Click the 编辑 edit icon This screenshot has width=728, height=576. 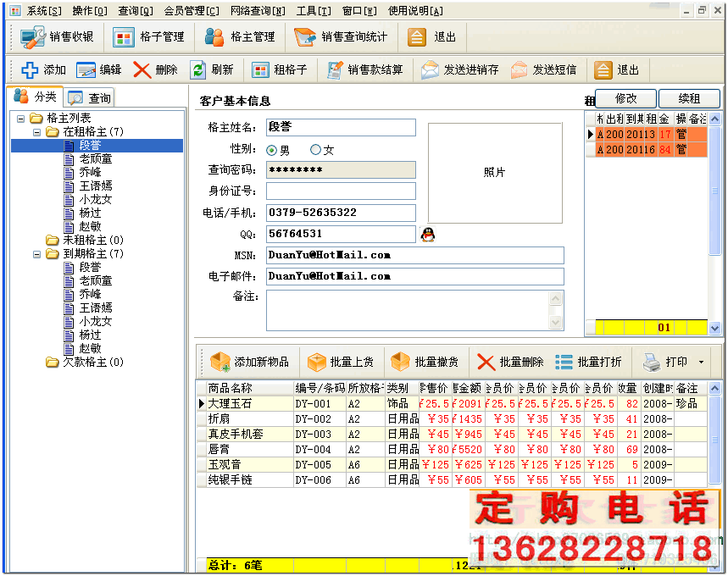86,70
